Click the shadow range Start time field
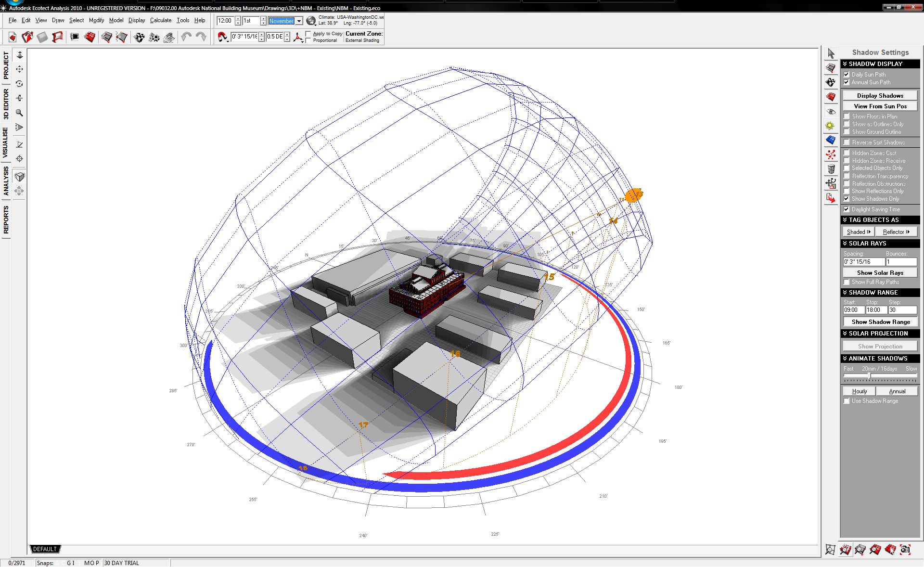Image resolution: width=924 pixels, height=567 pixels. pos(853,310)
